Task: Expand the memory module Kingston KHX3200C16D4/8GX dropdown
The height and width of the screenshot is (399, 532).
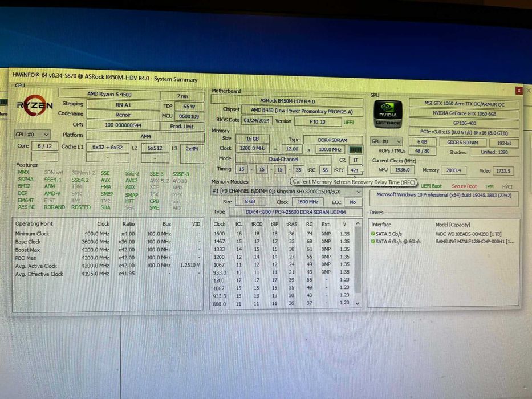Action: pyautogui.click(x=286, y=192)
